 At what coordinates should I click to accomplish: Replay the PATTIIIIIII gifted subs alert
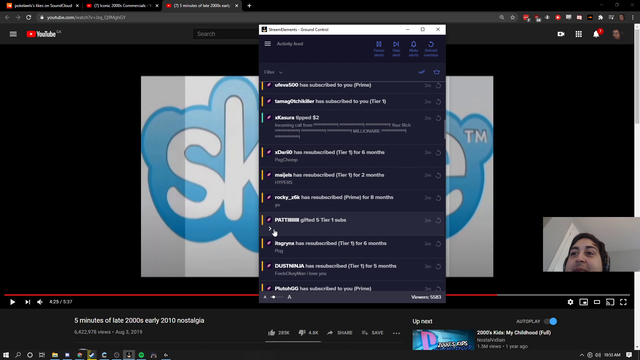(x=438, y=220)
